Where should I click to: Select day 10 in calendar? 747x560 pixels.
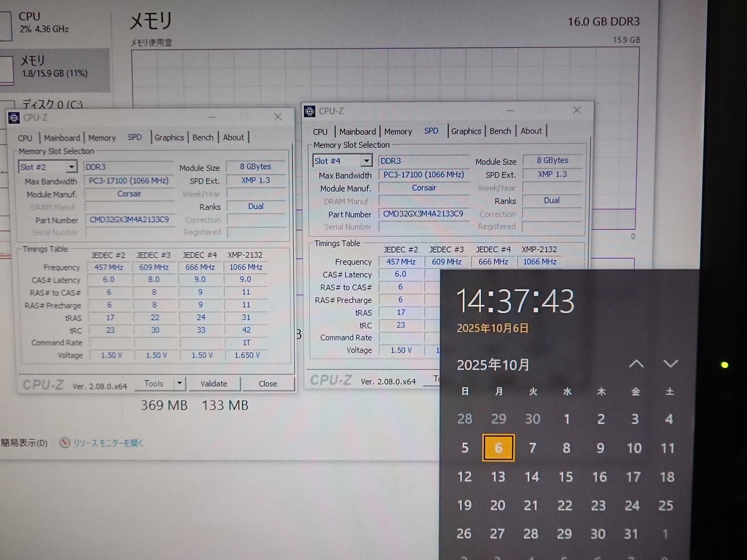(634, 448)
